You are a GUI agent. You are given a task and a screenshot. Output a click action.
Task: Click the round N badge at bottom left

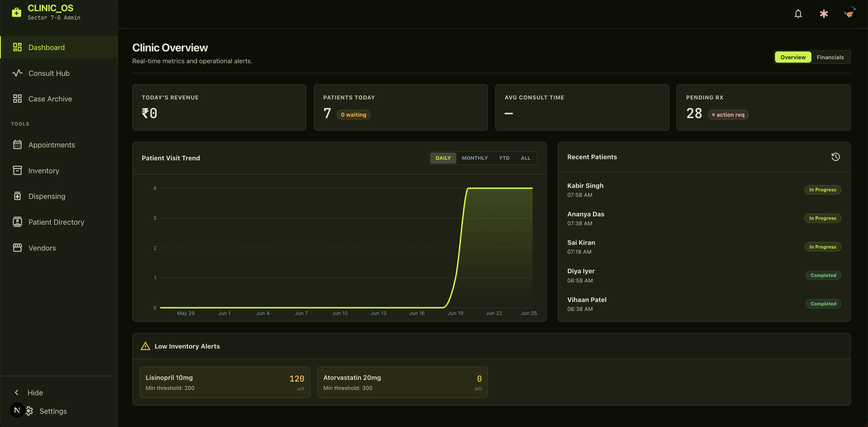pyautogui.click(x=17, y=410)
